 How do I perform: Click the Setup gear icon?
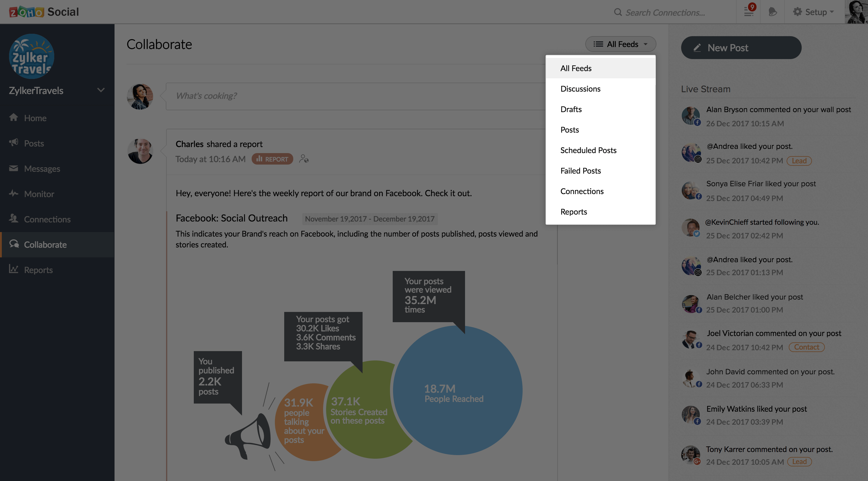[x=797, y=12]
